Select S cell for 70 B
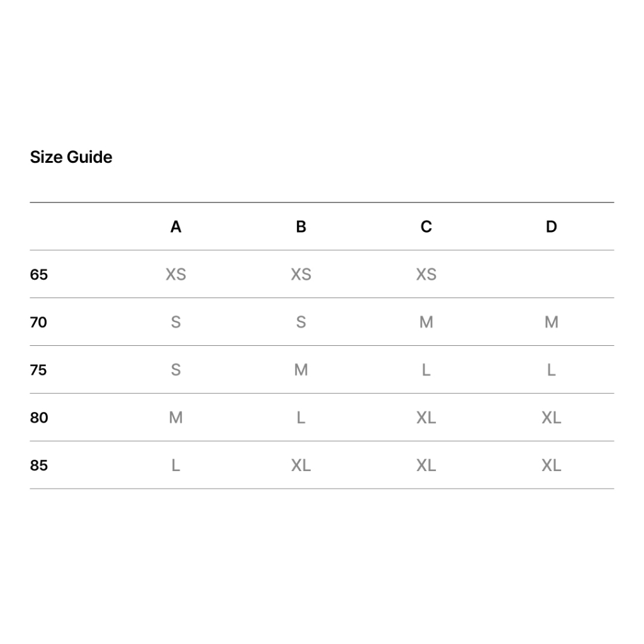The image size is (644, 644). 301,322
